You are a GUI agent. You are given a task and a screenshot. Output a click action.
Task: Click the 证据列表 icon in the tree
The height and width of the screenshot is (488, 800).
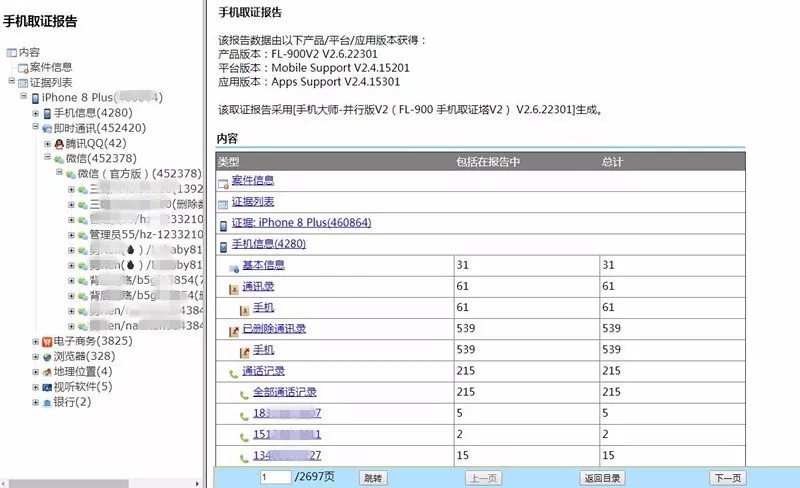(x=23, y=83)
